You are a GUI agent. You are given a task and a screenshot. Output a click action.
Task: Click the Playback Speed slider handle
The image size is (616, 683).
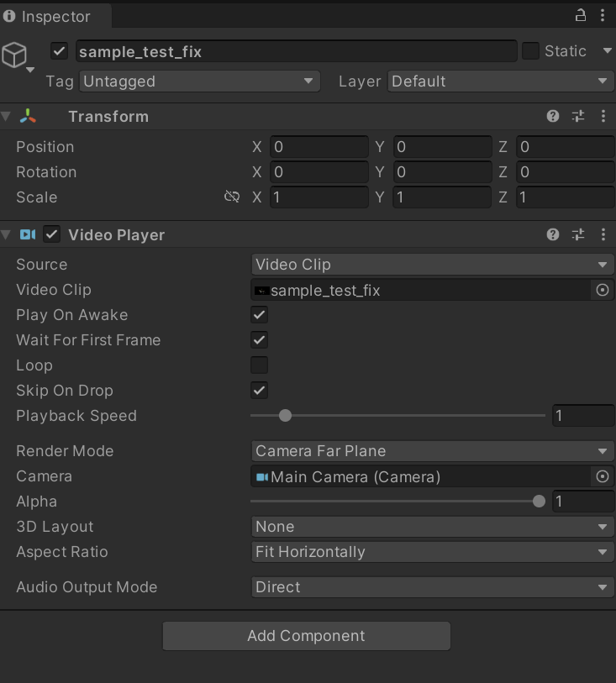click(285, 416)
